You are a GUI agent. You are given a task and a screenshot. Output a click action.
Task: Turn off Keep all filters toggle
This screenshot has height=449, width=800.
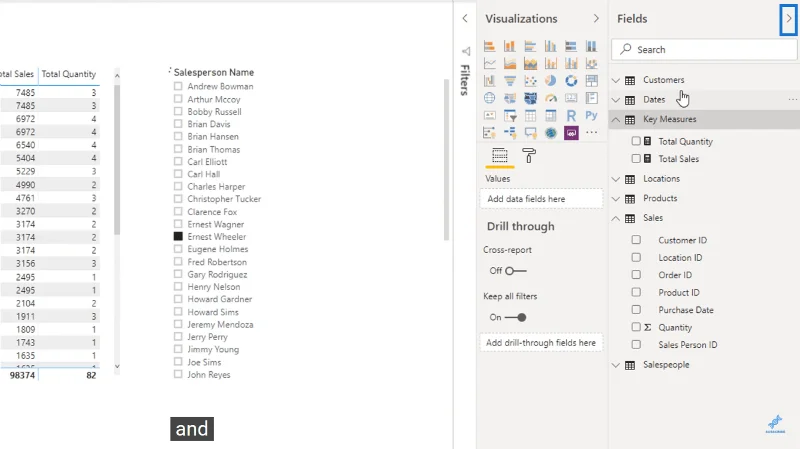515,317
